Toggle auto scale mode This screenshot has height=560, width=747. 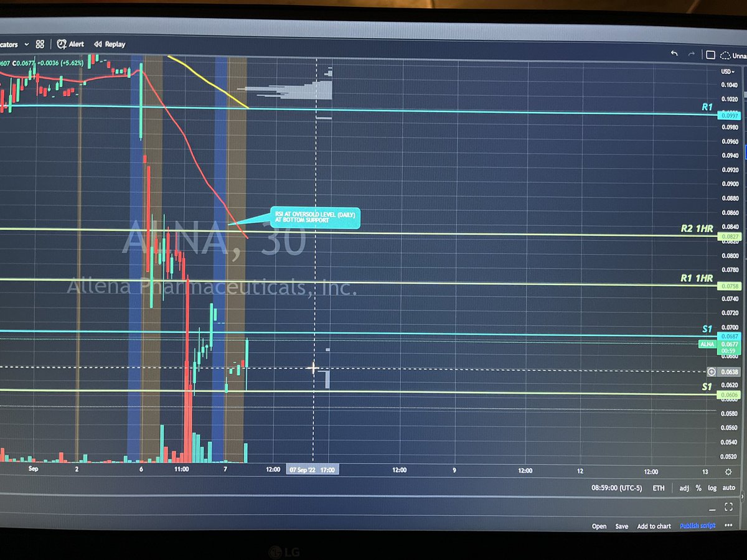pos(728,488)
